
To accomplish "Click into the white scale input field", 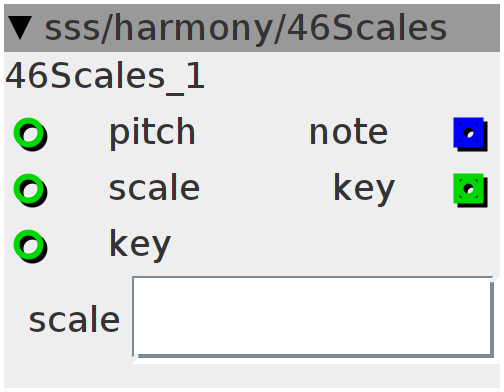I will pos(313,317).
